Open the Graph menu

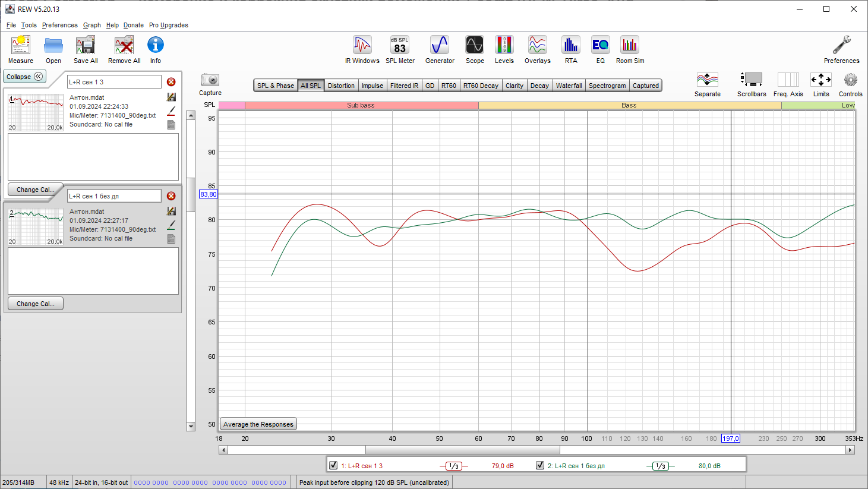coord(91,25)
